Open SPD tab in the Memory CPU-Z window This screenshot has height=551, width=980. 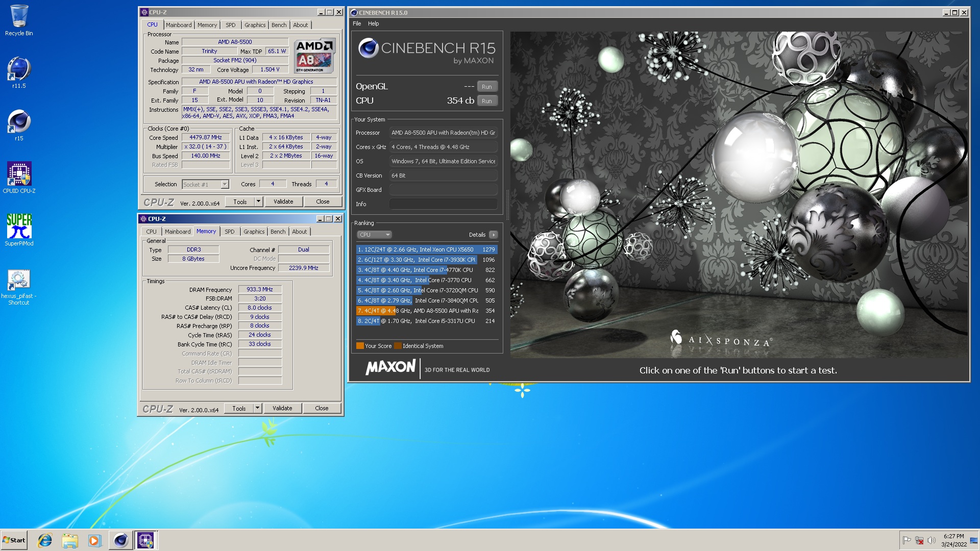click(230, 232)
